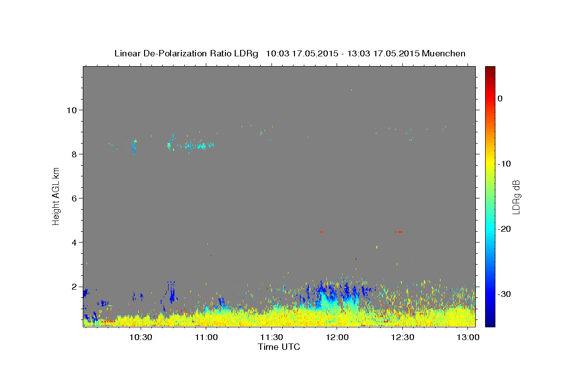
Task: Click the 'Muenchen' station name in title
Action: click(444, 53)
